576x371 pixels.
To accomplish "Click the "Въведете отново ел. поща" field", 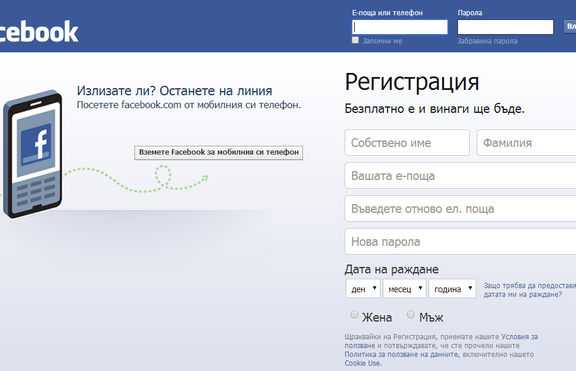I will 460,209.
